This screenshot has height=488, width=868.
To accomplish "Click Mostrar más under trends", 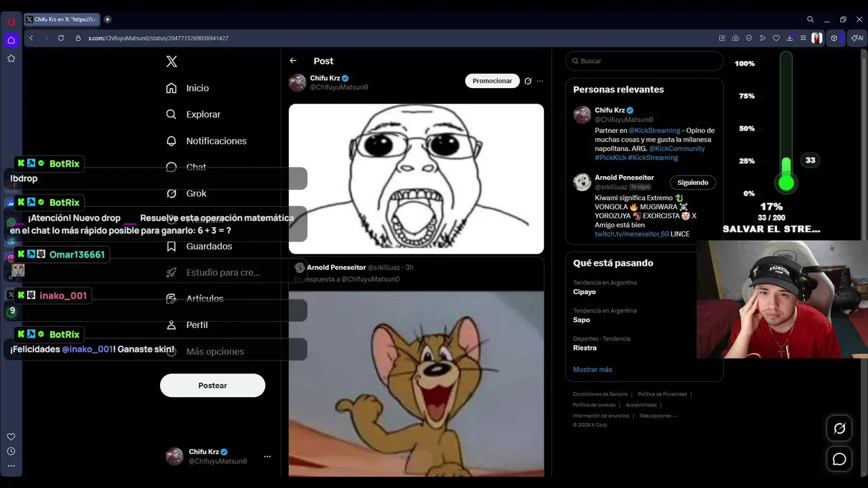I will [593, 369].
